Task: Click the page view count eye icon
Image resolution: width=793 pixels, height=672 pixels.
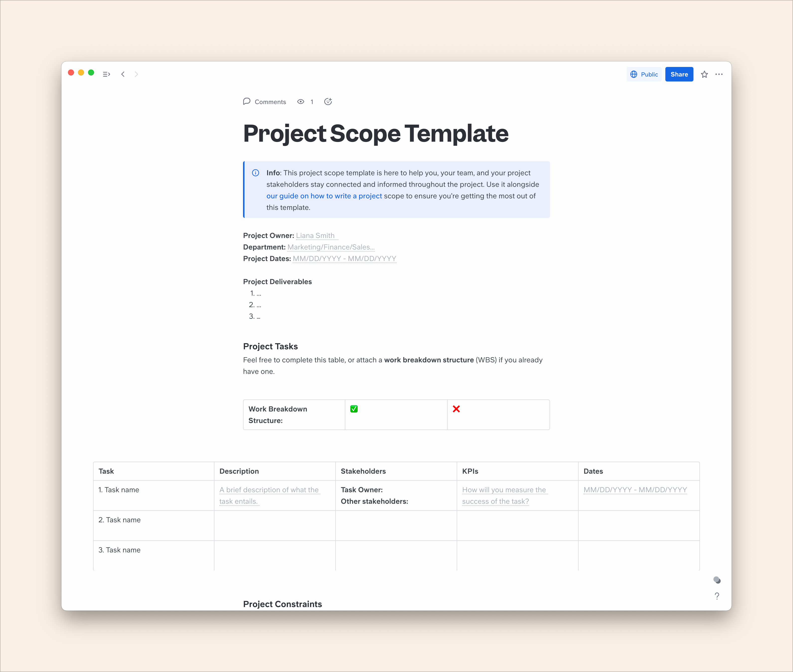Action: [x=301, y=102]
